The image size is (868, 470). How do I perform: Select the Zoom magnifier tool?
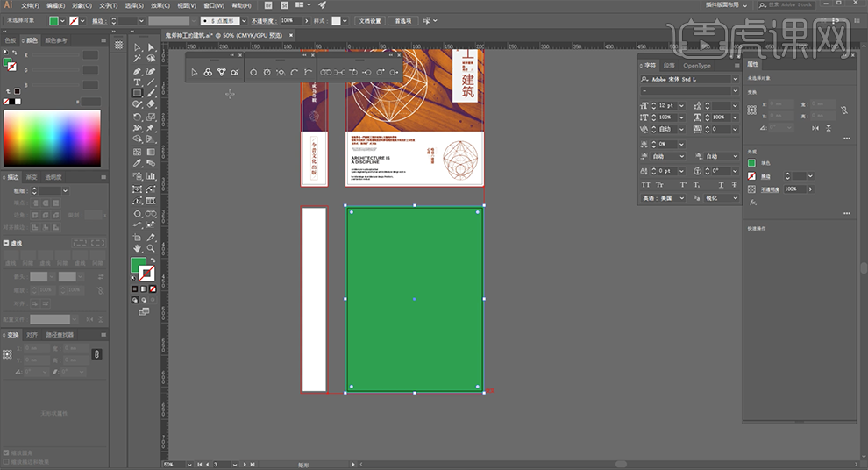151,248
